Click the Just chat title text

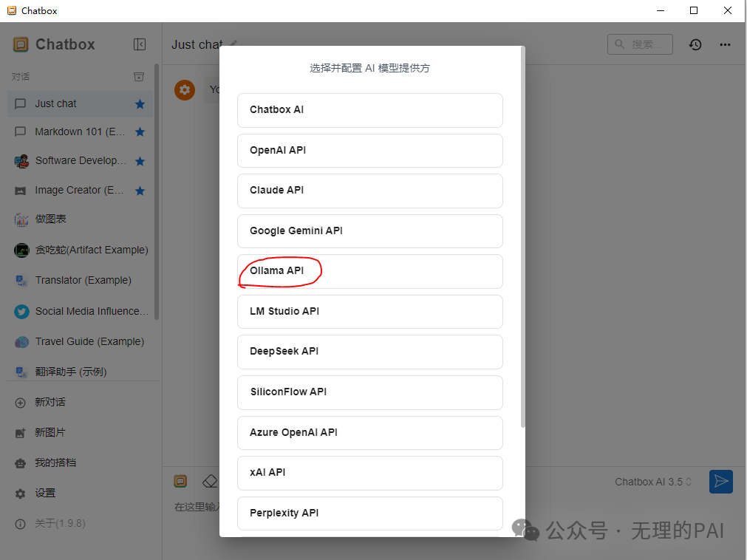tap(197, 45)
